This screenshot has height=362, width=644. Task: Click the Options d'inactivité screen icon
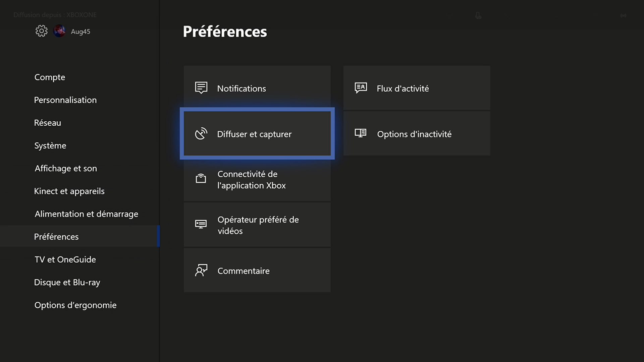(361, 133)
